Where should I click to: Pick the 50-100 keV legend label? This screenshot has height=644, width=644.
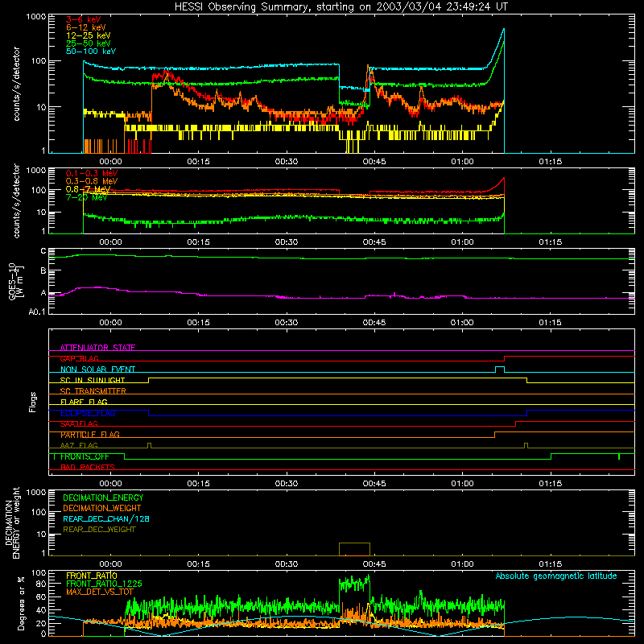[x=91, y=52]
